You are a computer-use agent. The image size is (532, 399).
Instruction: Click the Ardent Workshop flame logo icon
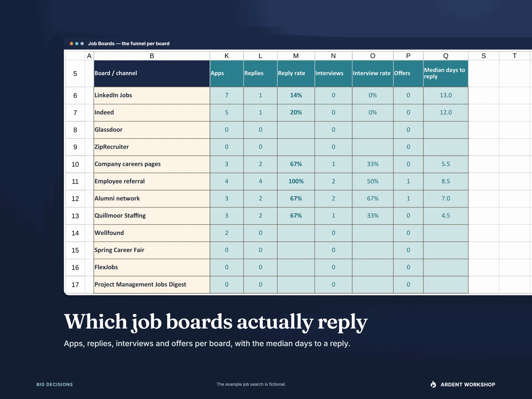click(x=433, y=384)
